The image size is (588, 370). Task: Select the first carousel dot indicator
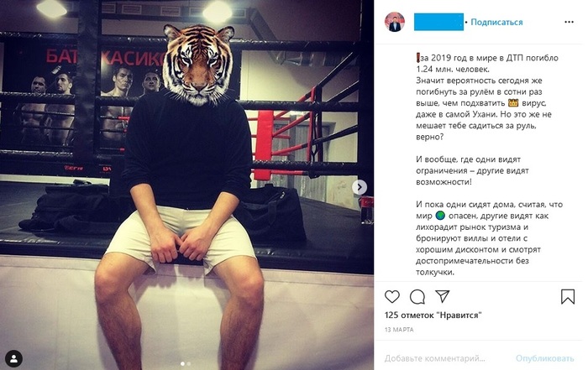182,364
